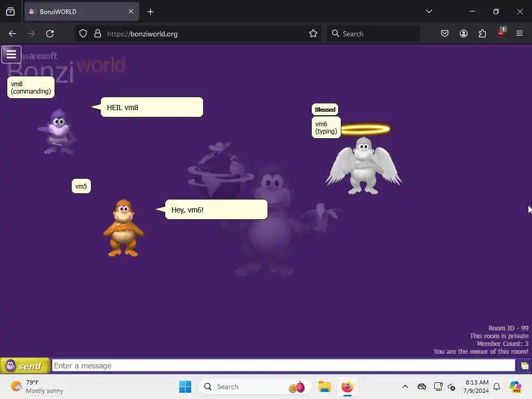
Task: Open the Extensions puzzle icon
Action: tap(482, 34)
